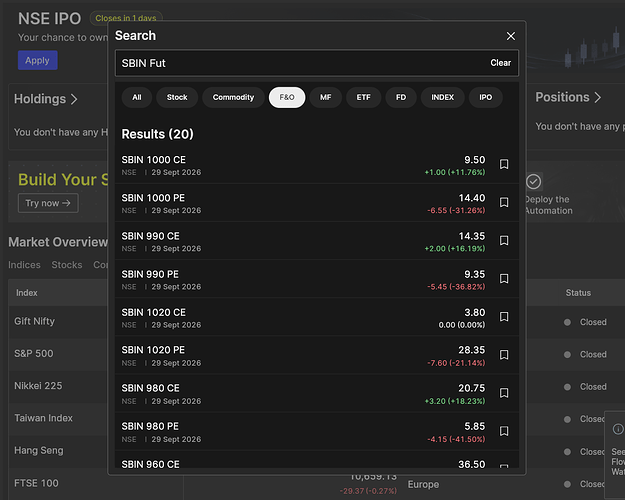The image size is (625, 500).
Task: Expand the Positions section chevron
Action: pos(597,97)
